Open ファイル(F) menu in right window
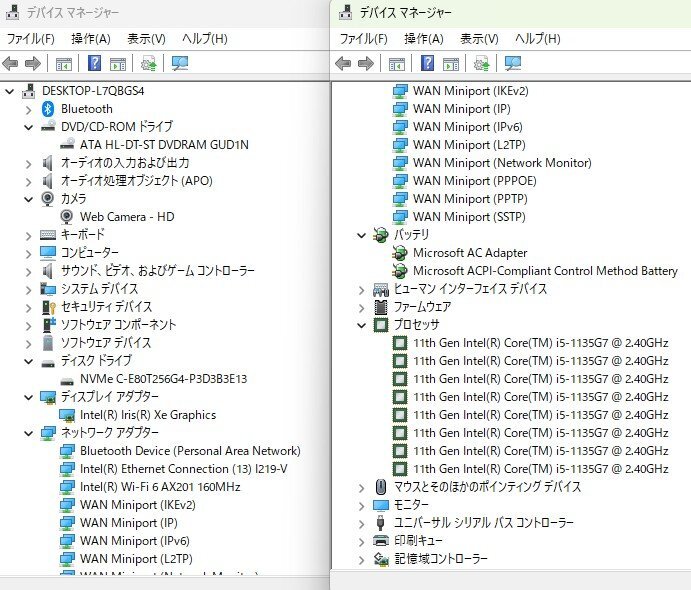This screenshot has width=691, height=590. (364, 39)
